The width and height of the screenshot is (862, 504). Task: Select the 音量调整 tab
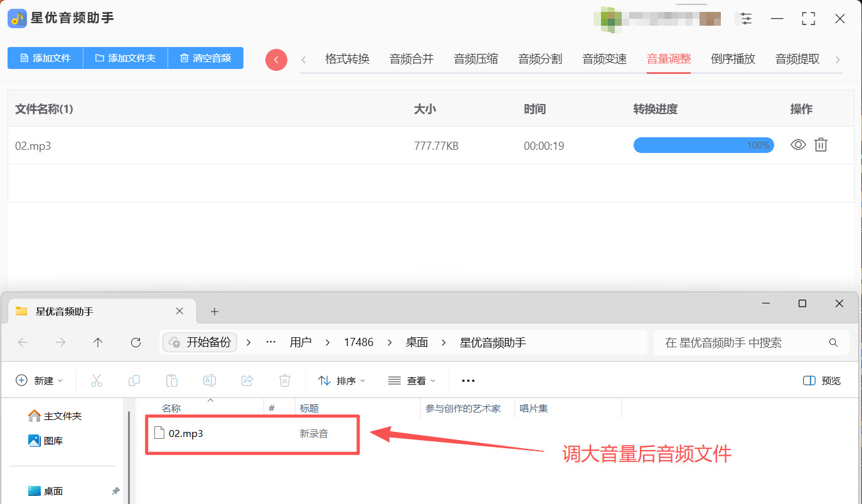click(669, 60)
